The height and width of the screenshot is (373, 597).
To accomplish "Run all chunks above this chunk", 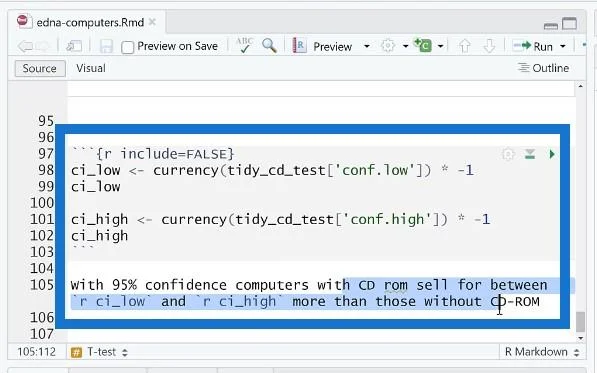I will (530, 154).
